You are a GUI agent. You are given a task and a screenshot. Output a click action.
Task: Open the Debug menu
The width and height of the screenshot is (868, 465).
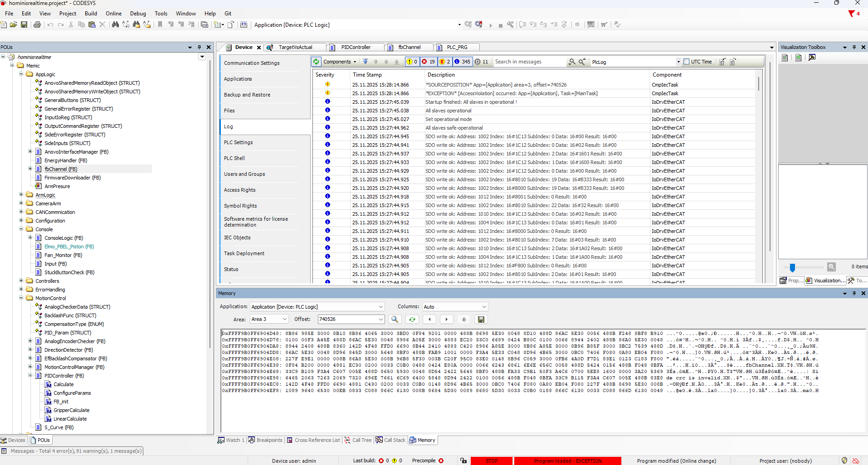pyautogui.click(x=138, y=14)
